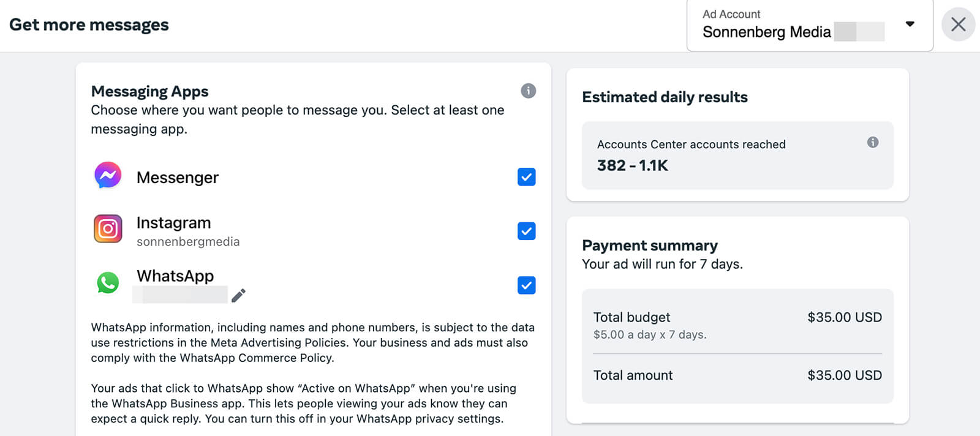Select the Messenger label
The width and height of the screenshot is (980, 436).
[x=178, y=178]
